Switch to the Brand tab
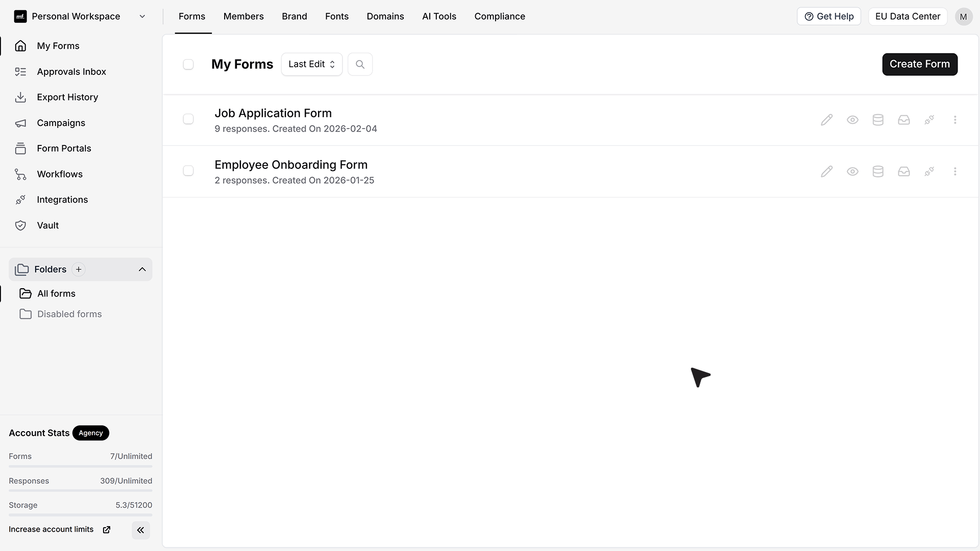980x551 pixels. tap(295, 16)
